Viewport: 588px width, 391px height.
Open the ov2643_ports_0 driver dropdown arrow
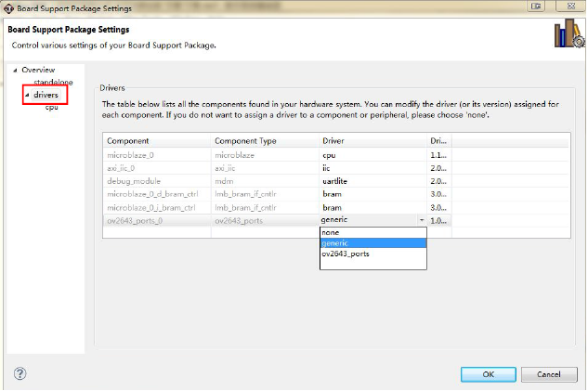pyautogui.click(x=421, y=219)
